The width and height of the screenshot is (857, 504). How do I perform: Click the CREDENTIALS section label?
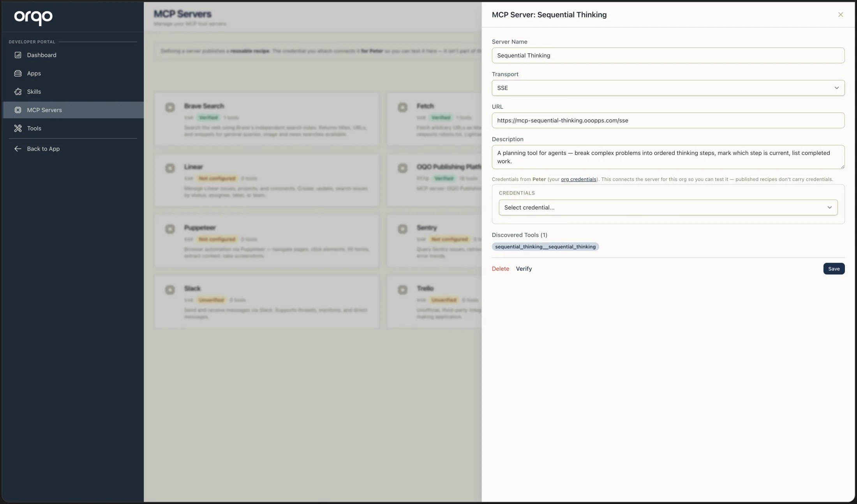517,193
